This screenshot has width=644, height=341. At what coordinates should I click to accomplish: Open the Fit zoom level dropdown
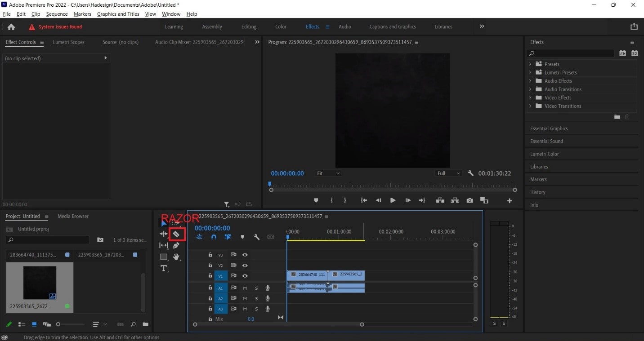click(x=328, y=173)
